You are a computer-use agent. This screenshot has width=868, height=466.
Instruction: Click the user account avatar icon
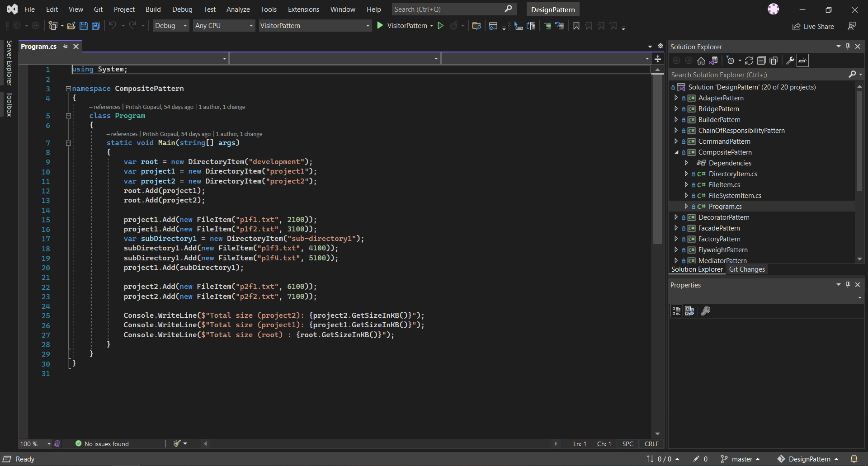tap(774, 9)
